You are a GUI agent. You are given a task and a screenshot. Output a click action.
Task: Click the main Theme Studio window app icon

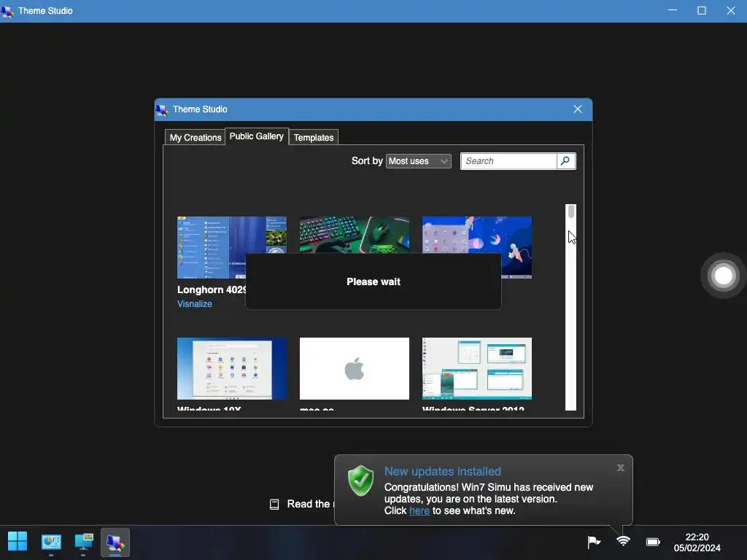point(7,11)
